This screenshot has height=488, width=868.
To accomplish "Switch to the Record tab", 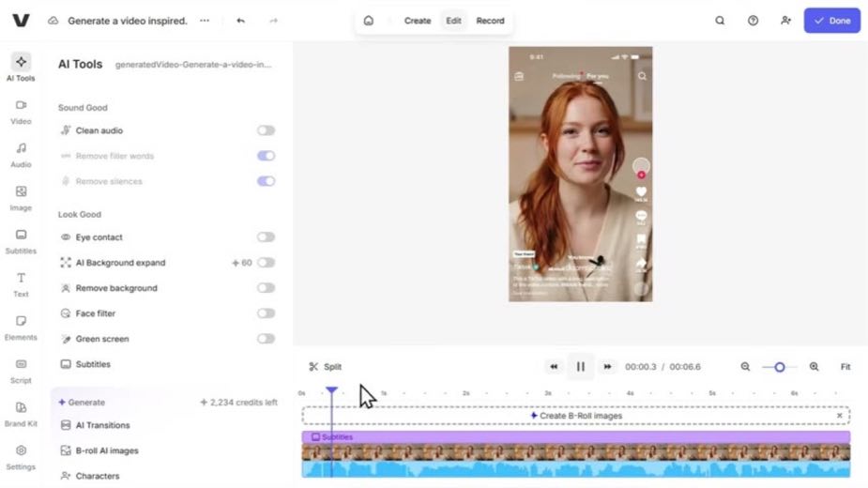I will coord(491,21).
